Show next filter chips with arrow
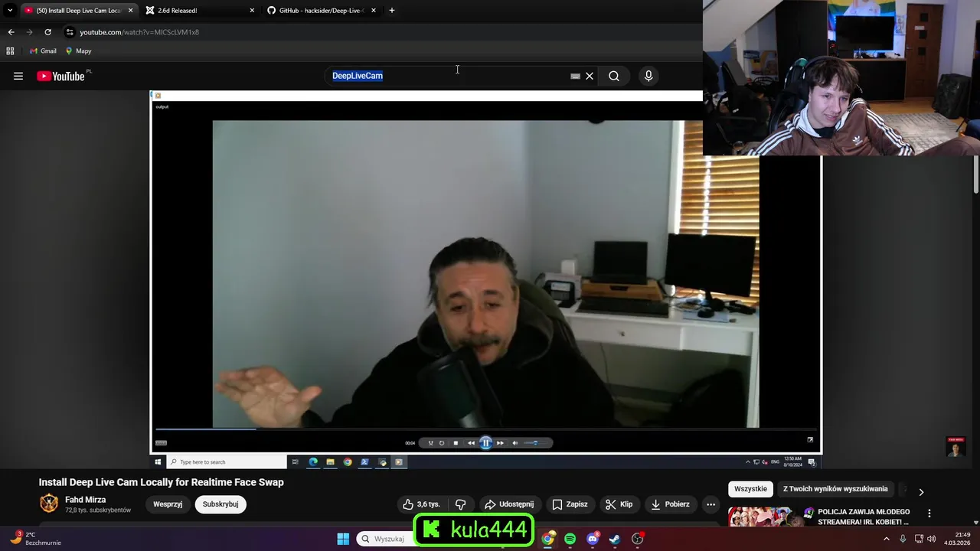Image resolution: width=980 pixels, height=551 pixels. 921,492
